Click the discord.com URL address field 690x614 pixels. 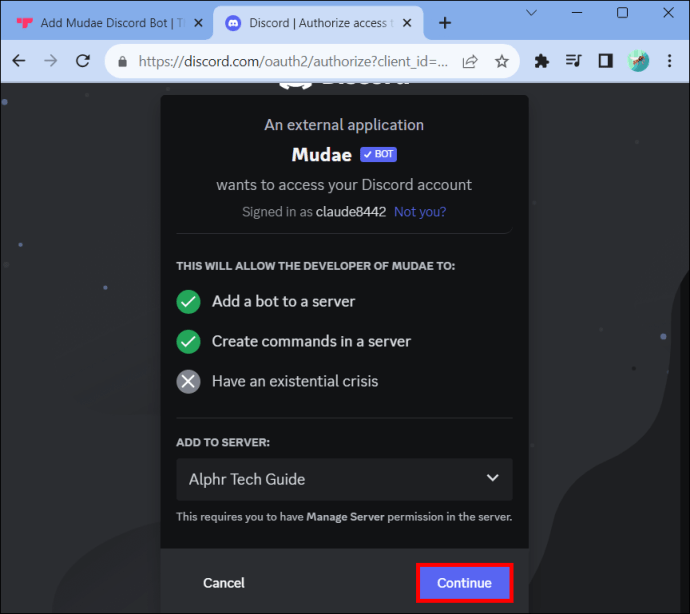point(293,61)
